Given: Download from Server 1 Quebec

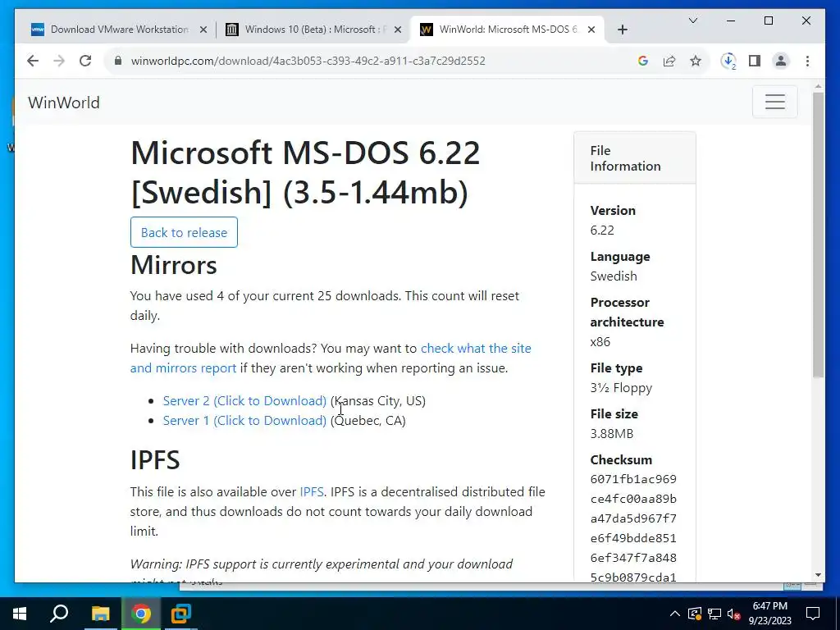Looking at the screenshot, I should [x=244, y=421].
